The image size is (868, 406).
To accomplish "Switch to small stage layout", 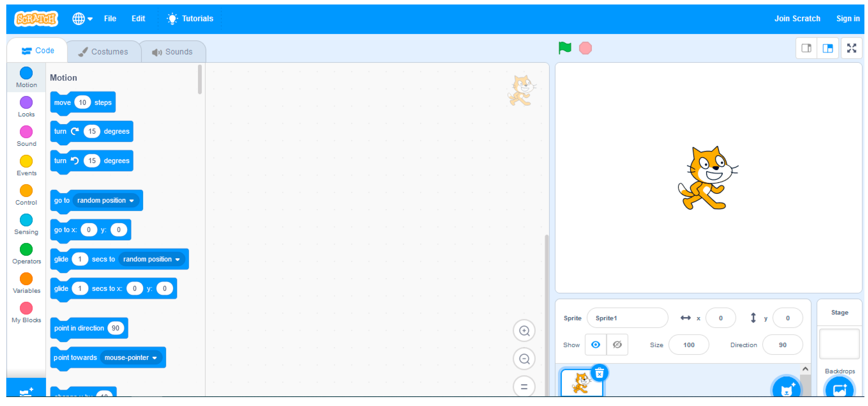I will [x=806, y=48].
